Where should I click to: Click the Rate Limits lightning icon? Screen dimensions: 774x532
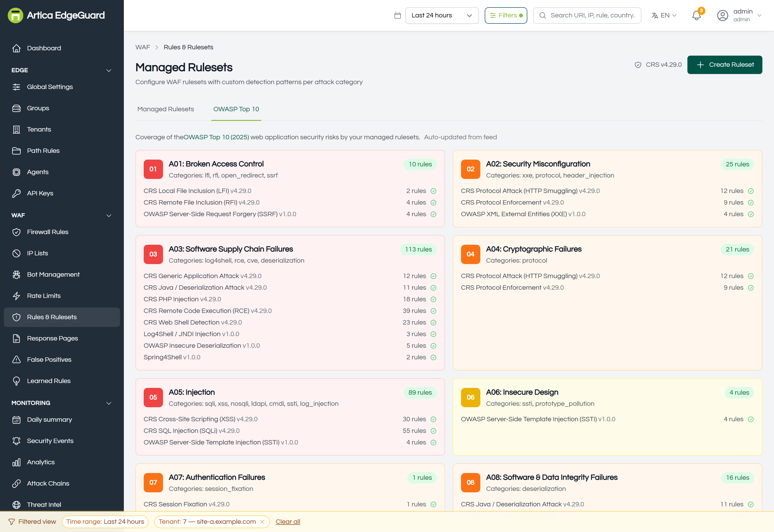16,296
